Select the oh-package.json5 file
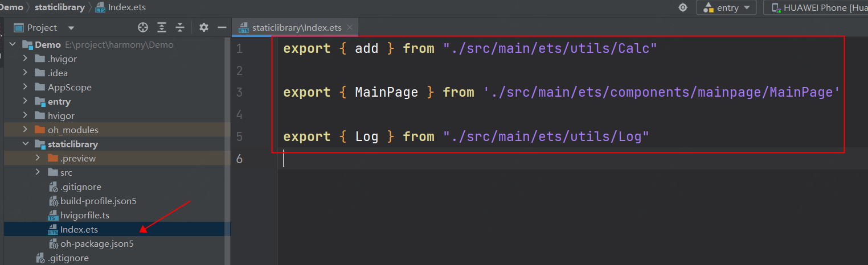The height and width of the screenshot is (265, 868). click(97, 244)
